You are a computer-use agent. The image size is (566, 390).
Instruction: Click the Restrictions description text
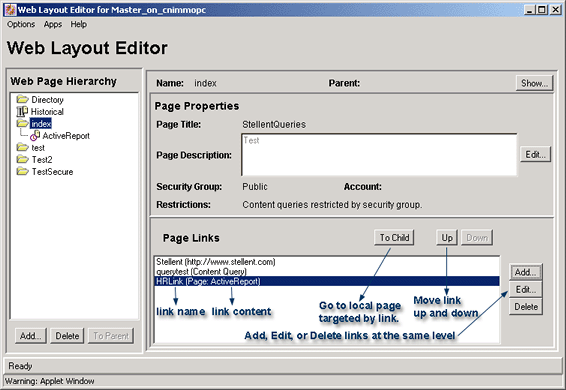[x=332, y=205]
